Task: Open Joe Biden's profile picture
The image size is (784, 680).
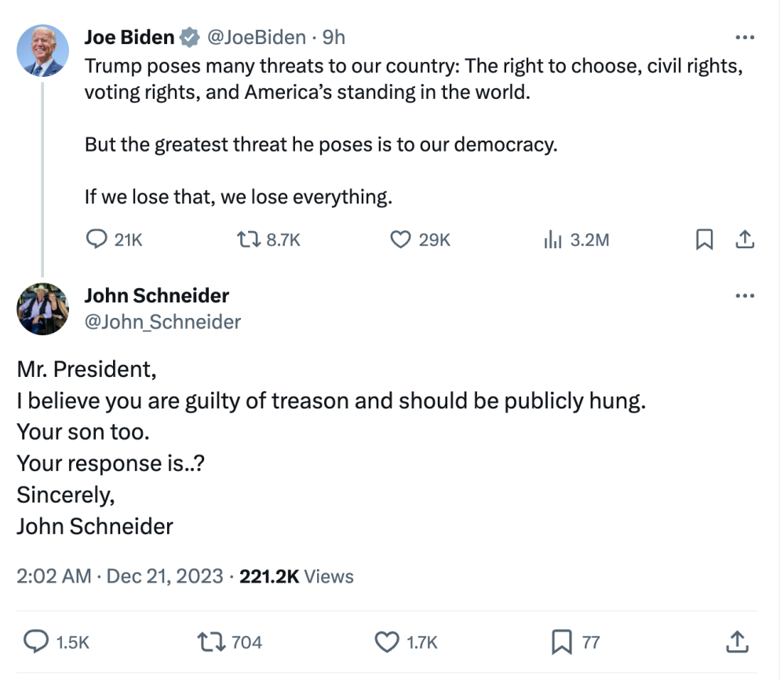Action: 42,50
